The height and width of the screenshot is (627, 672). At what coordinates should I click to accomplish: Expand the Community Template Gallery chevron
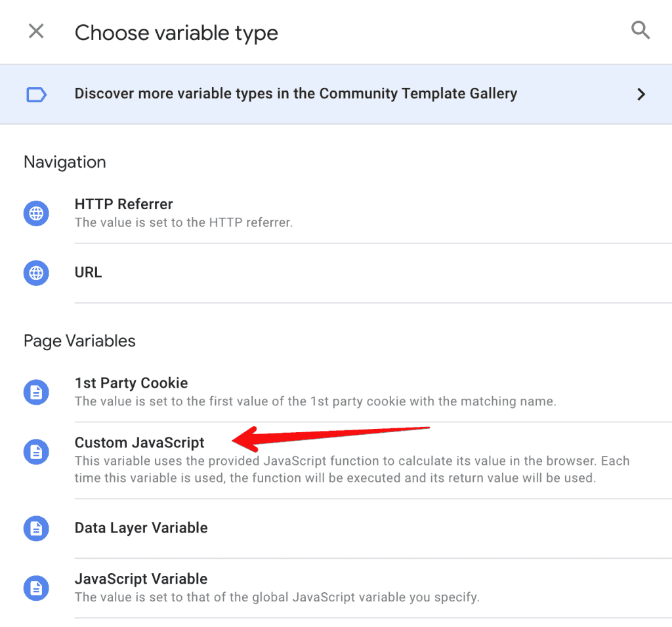click(642, 94)
